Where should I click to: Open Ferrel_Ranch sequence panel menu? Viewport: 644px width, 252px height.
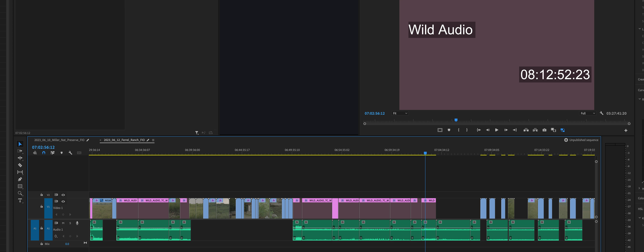(153, 140)
